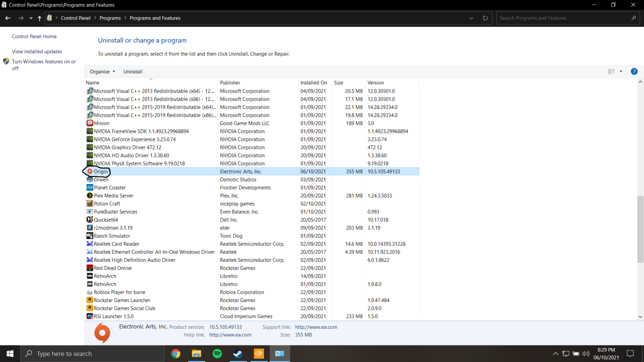Screen dimensions: 644x362
Task: Expand the view options dropdown arrow
Action: [621, 71]
